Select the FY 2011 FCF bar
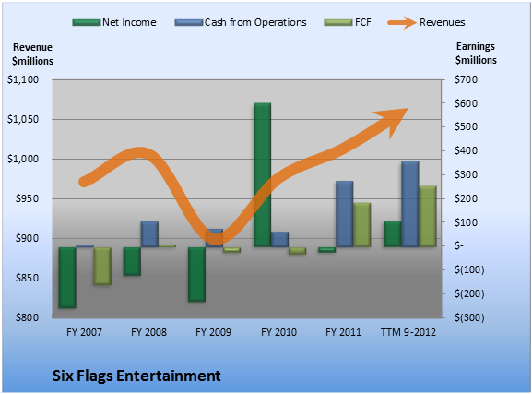Image resolution: width=532 pixels, height=394 pixels. pyautogui.click(x=362, y=225)
